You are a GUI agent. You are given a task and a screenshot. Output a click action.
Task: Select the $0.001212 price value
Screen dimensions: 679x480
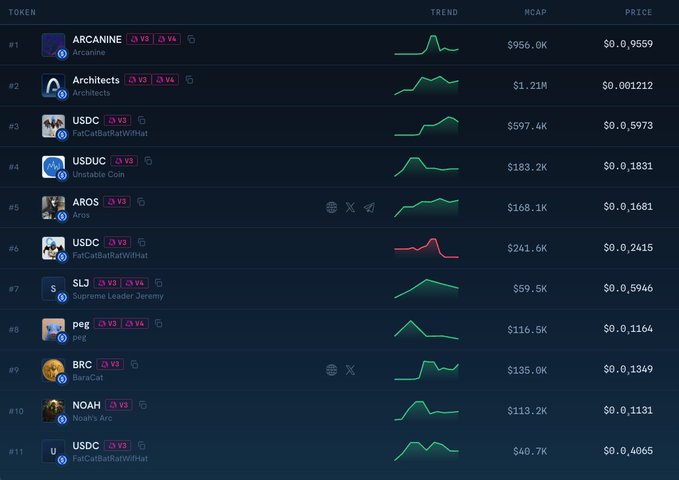point(627,86)
